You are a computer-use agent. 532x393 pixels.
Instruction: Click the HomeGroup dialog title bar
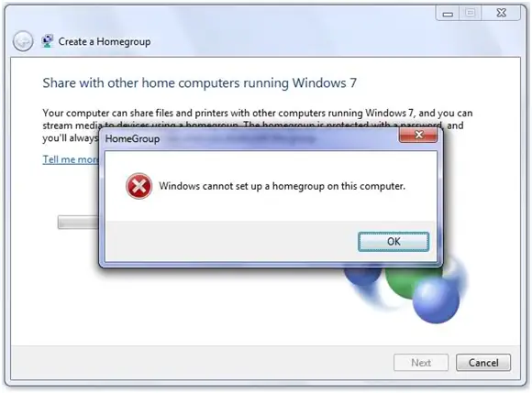click(251, 138)
